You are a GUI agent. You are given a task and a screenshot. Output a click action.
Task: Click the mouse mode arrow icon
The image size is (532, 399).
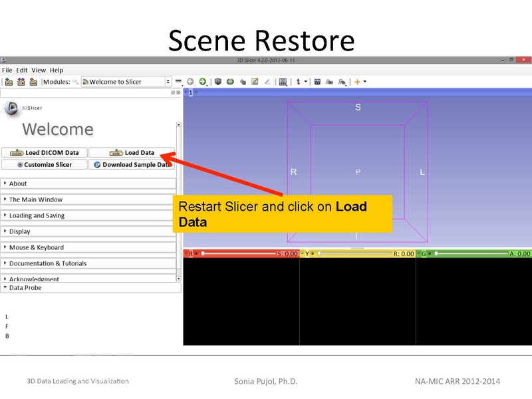point(298,82)
